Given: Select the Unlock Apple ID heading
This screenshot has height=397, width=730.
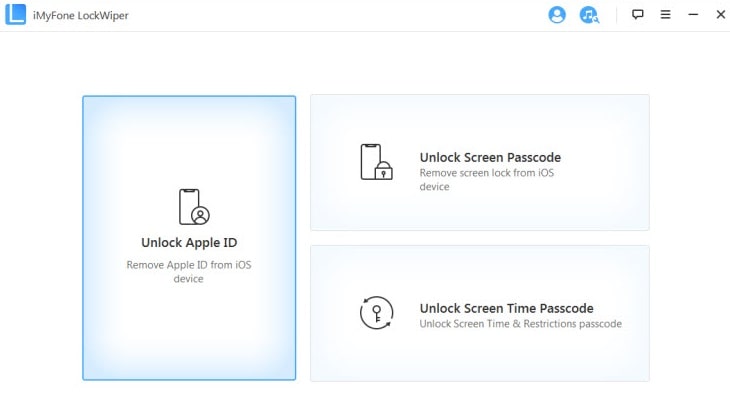Looking at the screenshot, I should pyautogui.click(x=189, y=242).
